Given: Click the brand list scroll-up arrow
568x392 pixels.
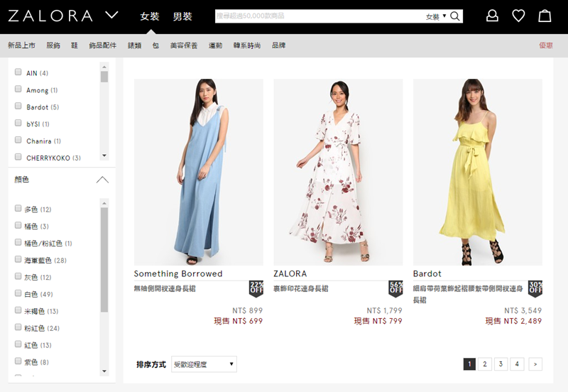Looking at the screenshot, I should click(x=104, y=67).
